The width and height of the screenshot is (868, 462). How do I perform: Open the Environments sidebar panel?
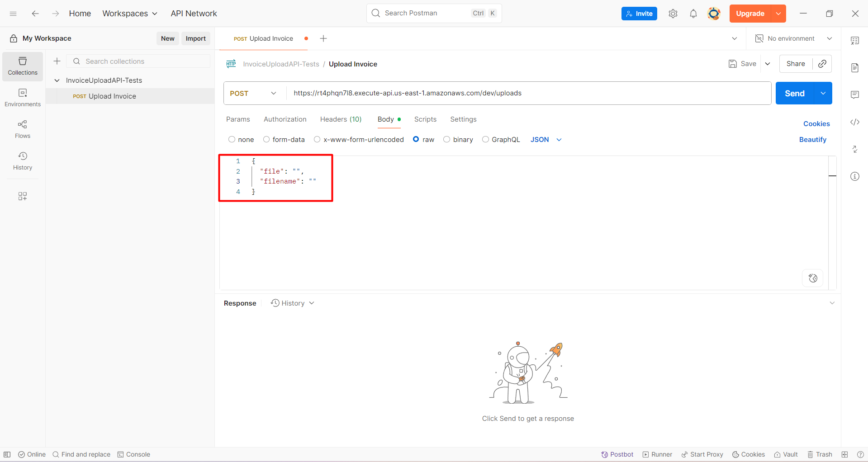tap(23, 98)
